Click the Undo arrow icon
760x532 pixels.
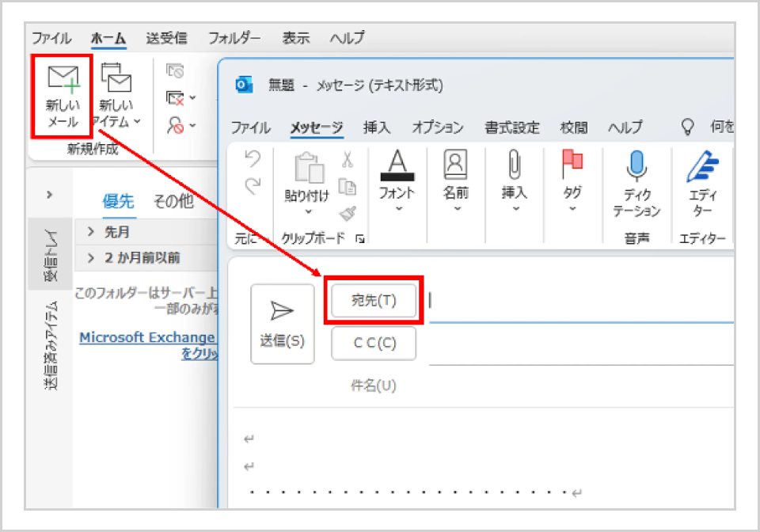253,160
